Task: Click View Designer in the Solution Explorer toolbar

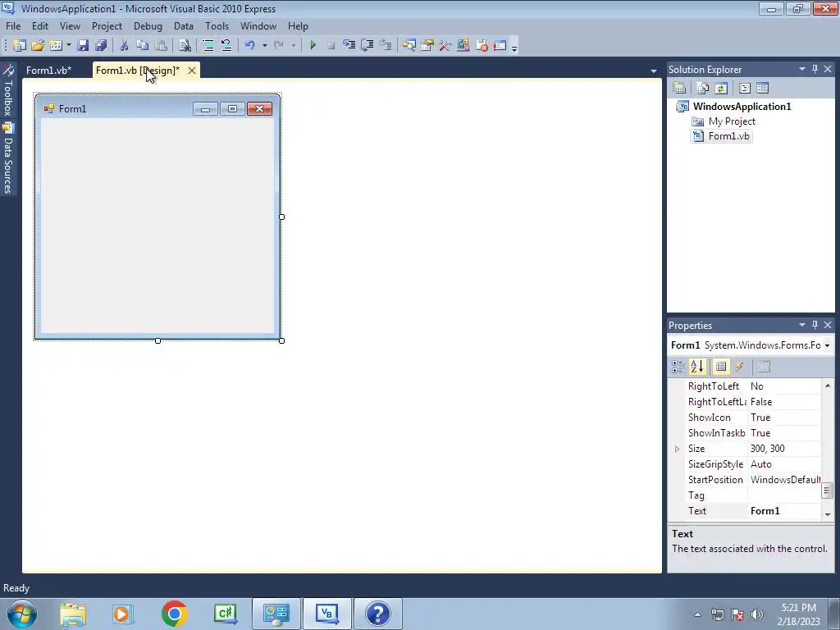Action: click(x=763, y=88)
